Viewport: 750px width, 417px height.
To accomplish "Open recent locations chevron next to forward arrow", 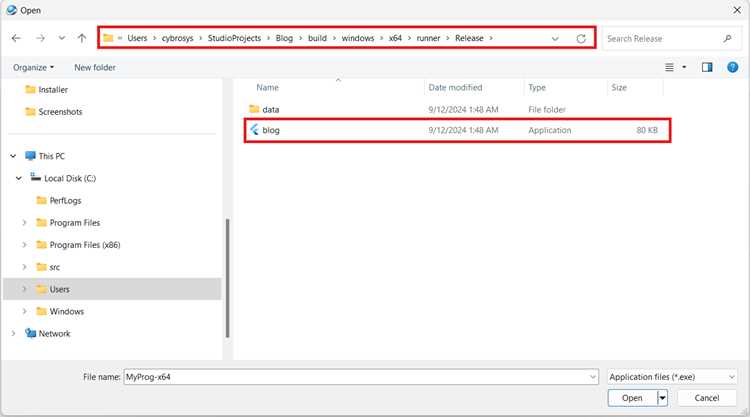I will click(x=62, y=38).
